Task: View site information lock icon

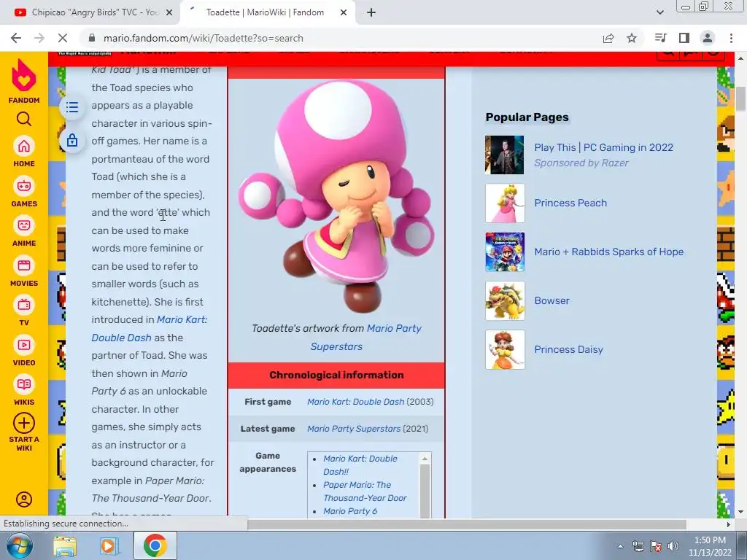Action: click(x=92, y=38)
